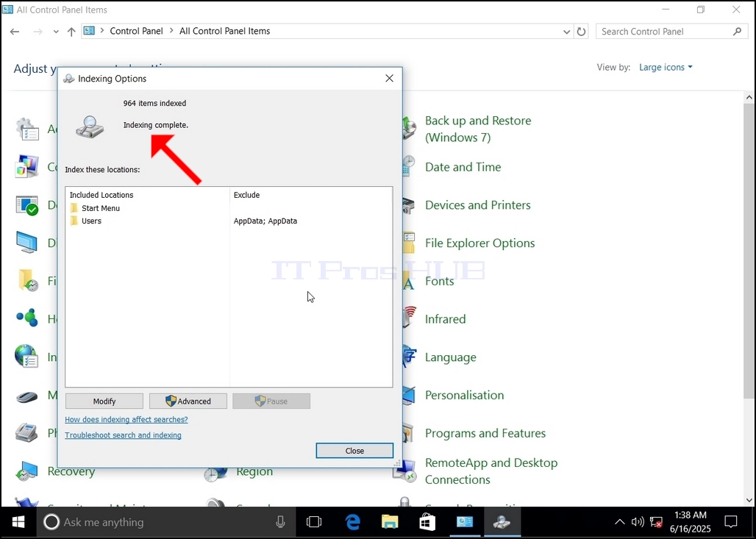Click the chevron after Control Panel breadcrumb

(x=171, y=31)
